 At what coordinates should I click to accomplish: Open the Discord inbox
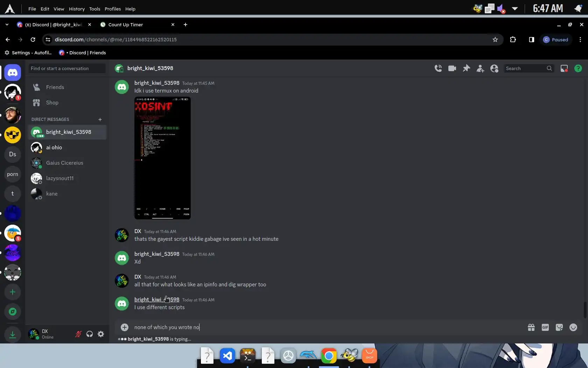[x=564, y=68]
